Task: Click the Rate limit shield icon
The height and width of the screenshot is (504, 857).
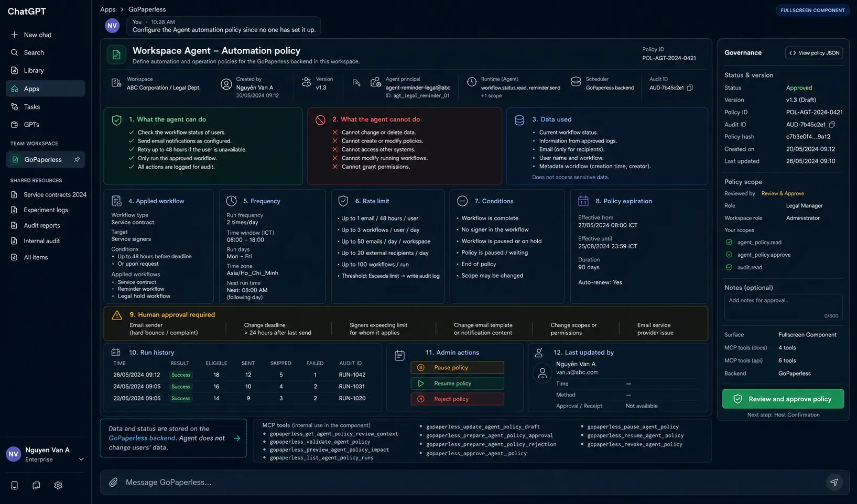Action: coord(343,201)
